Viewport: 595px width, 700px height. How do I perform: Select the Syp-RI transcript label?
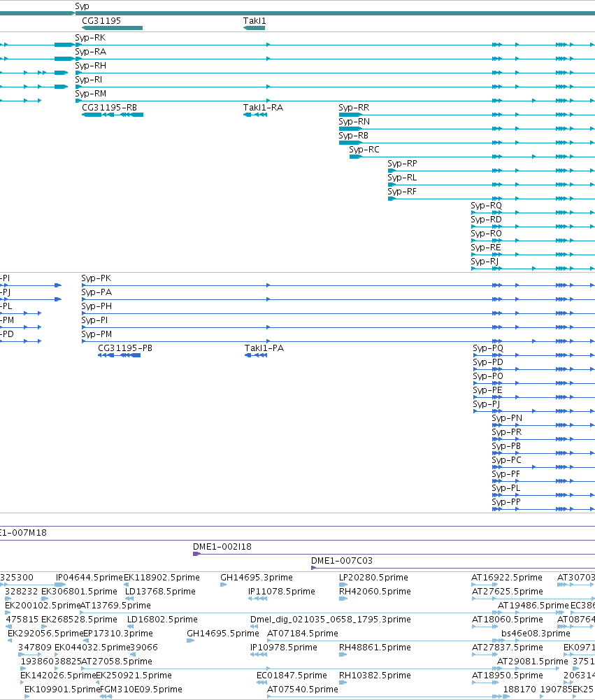point(88,80)
